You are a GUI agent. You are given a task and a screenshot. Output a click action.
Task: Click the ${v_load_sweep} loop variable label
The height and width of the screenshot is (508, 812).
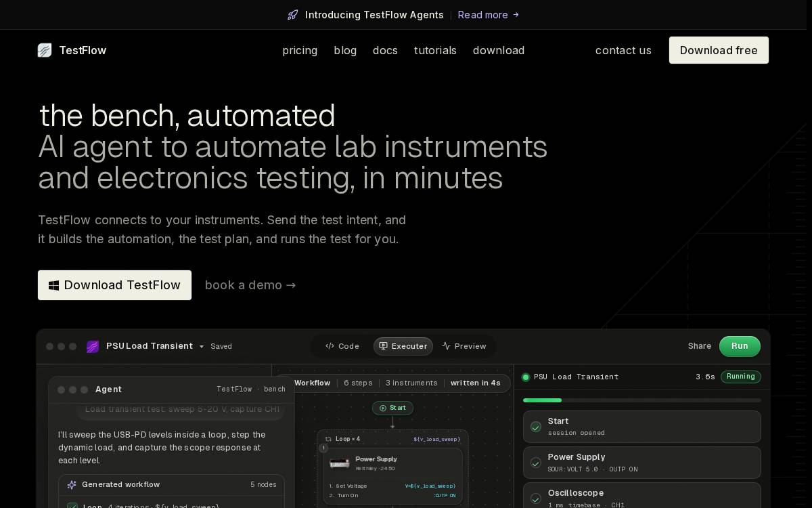[x=436, y=439]
